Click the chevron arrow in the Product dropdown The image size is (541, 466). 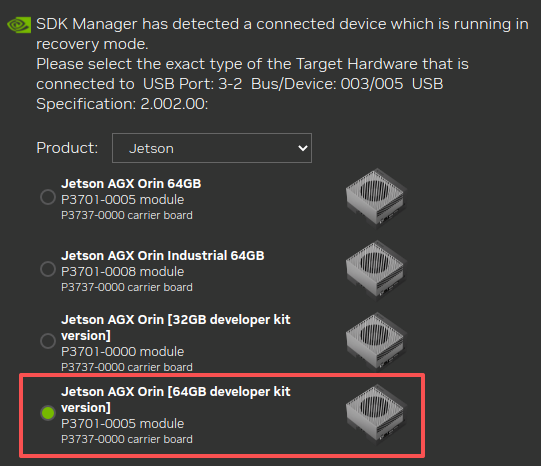point(303,148)
